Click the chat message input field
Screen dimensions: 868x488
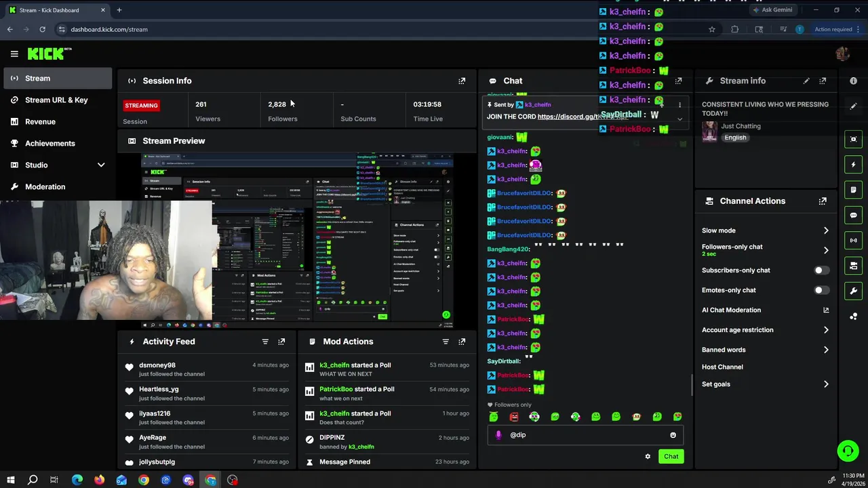(x=585, y=435)
